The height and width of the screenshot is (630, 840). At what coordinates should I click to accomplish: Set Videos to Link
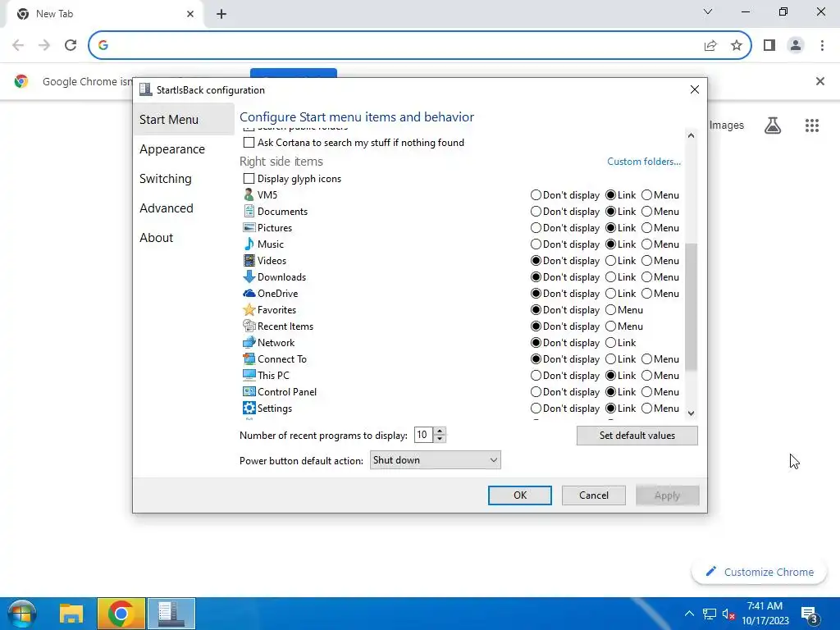pos(610,260)
